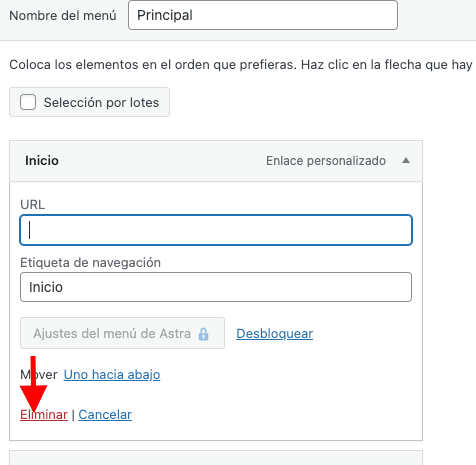Screen dimensions: 476x465
Task: Collapse the Inicio item with the triangle arrow
Action: coord(406,161)
